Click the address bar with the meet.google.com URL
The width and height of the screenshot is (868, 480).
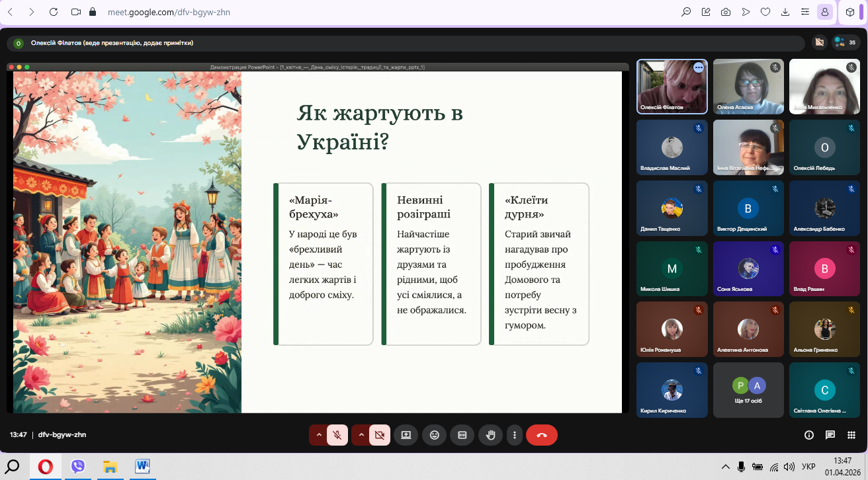(331, 12)
